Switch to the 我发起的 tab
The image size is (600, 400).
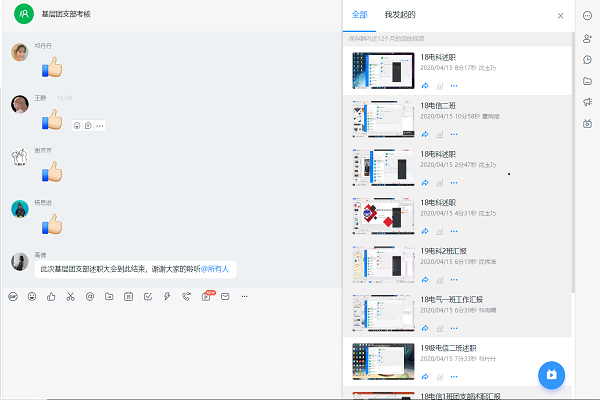[x=400, y=16]
